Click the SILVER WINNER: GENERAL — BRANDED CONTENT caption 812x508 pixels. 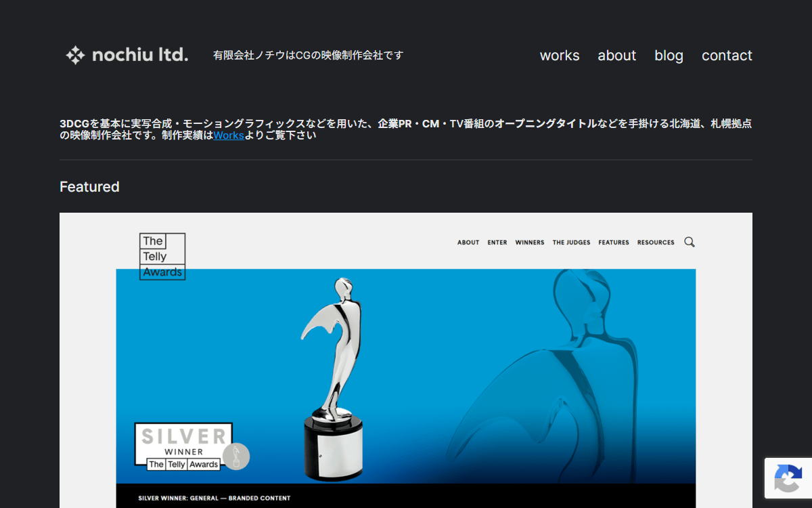(215, 498)
